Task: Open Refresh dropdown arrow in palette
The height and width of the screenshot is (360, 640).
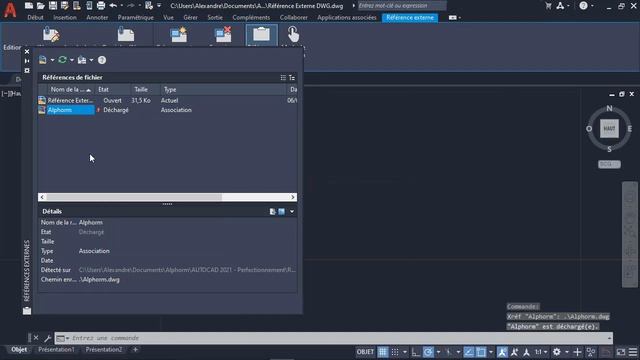Action: point(72,60)
